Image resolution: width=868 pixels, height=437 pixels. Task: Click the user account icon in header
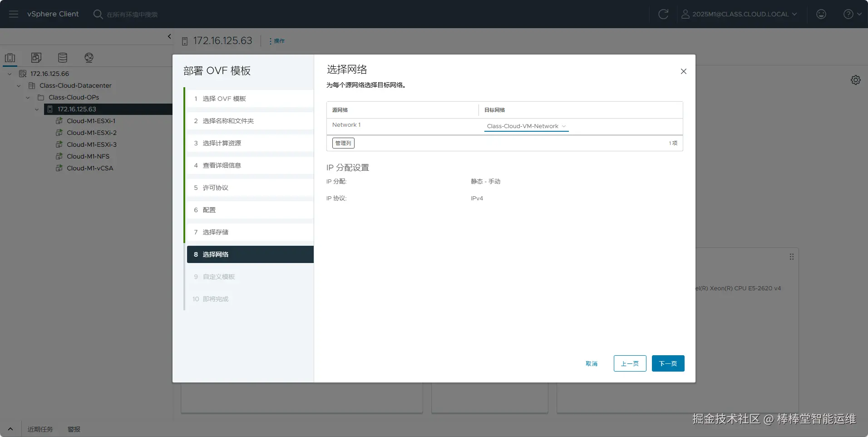[x=686, y=14]
